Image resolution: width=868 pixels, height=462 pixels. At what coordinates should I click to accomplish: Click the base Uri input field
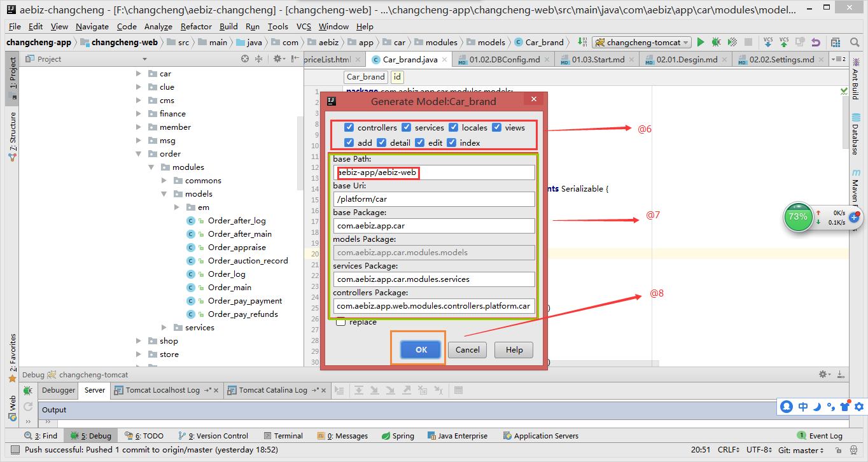tap(435, 199)
